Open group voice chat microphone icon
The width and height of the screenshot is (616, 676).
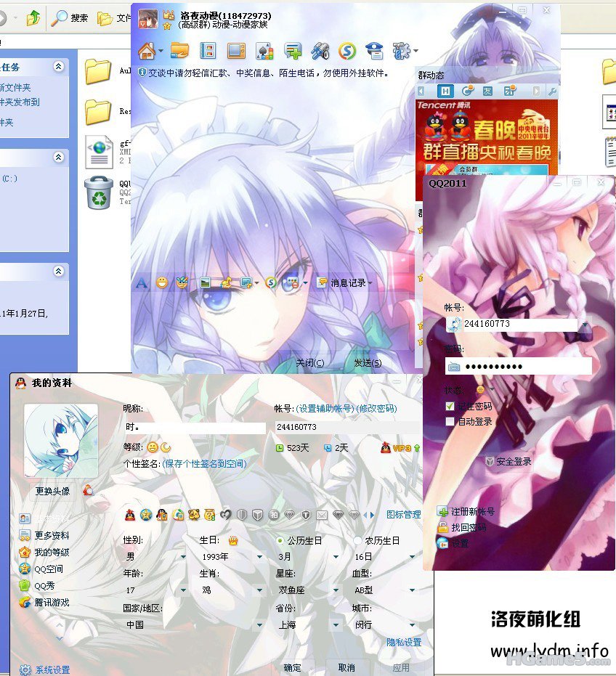pos(320,51)
